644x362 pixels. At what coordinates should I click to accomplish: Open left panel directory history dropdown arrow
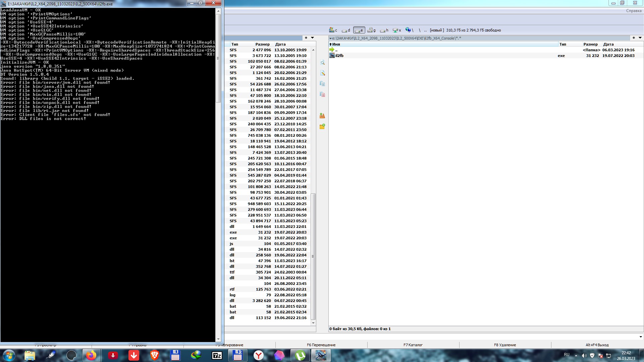pos(312,38)
